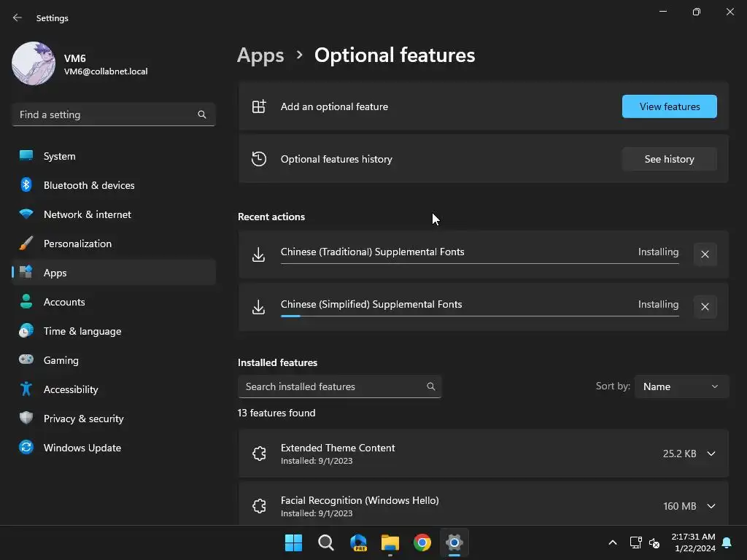Expand Facial Recognition (Windows Hello) details
The image size is (747, 560).
point(711,506)
